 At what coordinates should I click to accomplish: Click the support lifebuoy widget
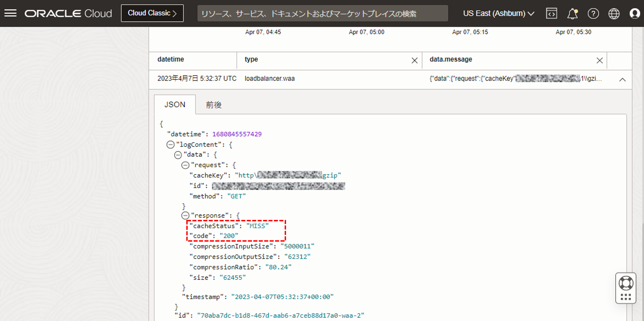[x=626, y=283]
